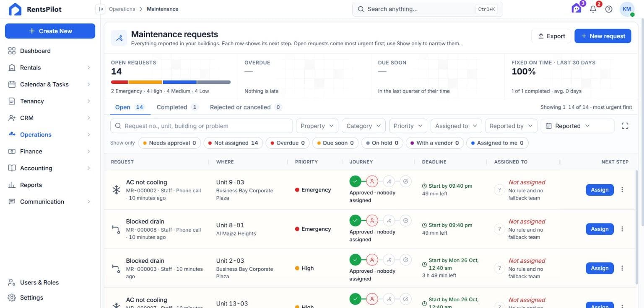644x308 pixels.
Task: Open the Reported date dropdown
Action: [578, 126]
